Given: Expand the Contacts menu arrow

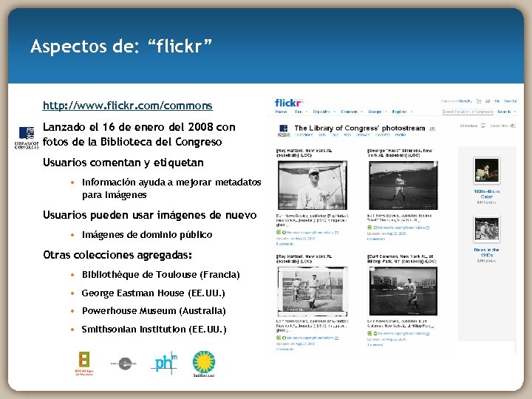Looking at the screenshot, I should tap(361, 112).
